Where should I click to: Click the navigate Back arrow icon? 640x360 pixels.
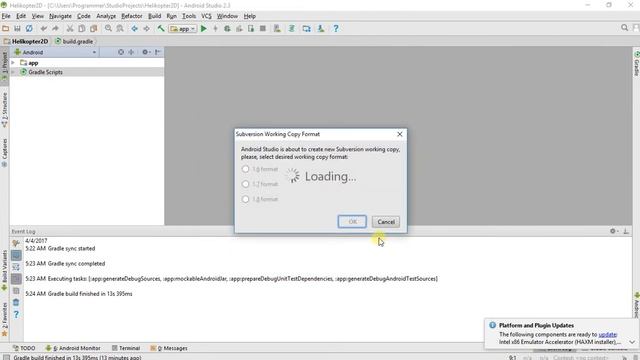coord(134,29)
